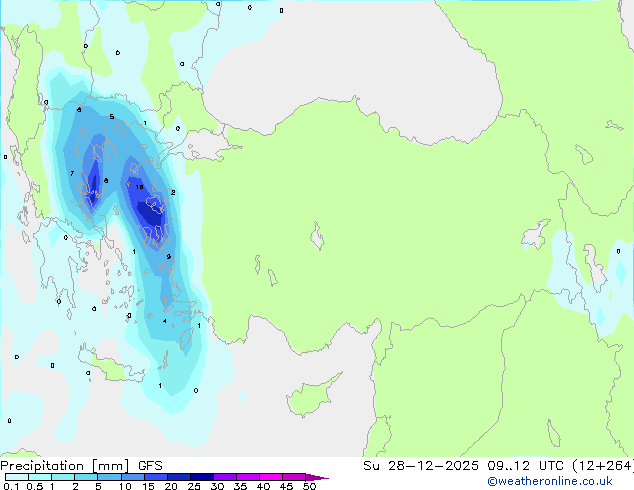This screenshot has height=490, width=634.
Task: Click the 1 to 2 mm legend swatch
Action: click(x=63, y=477)
